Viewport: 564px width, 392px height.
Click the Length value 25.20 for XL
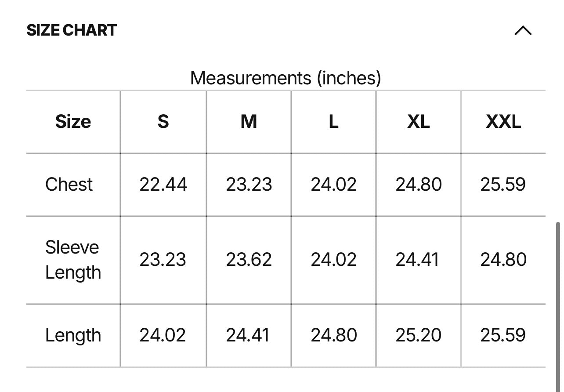[x=418, y=335]
